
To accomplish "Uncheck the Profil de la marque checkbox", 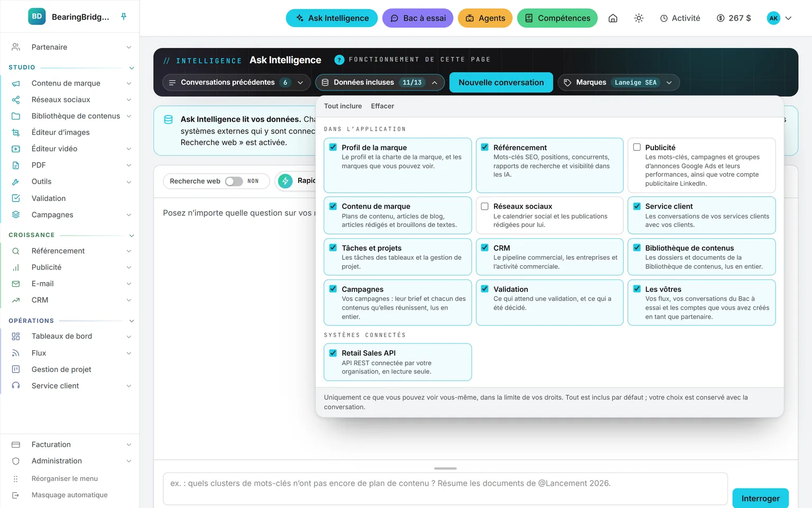I will 333,147.
